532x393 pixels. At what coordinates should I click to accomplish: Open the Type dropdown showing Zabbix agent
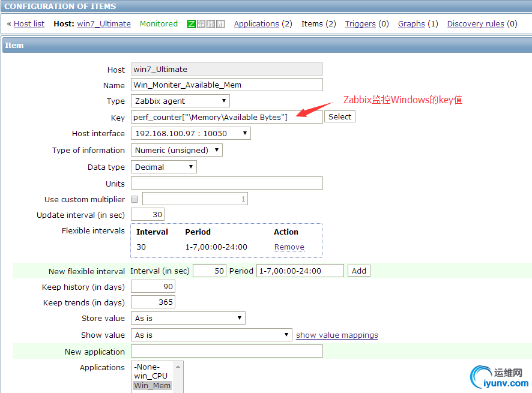[x=180, y=101]
